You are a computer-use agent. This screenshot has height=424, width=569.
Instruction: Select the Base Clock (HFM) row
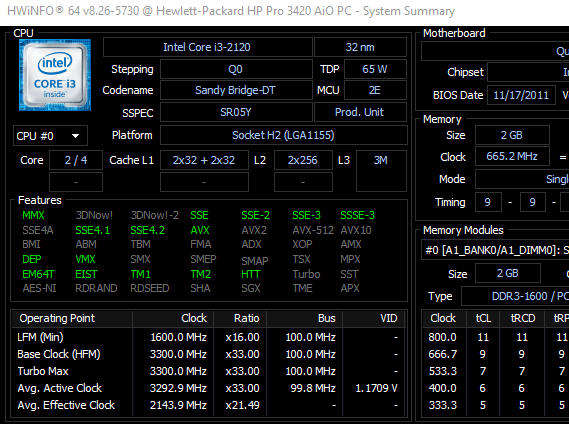(209, 354)
